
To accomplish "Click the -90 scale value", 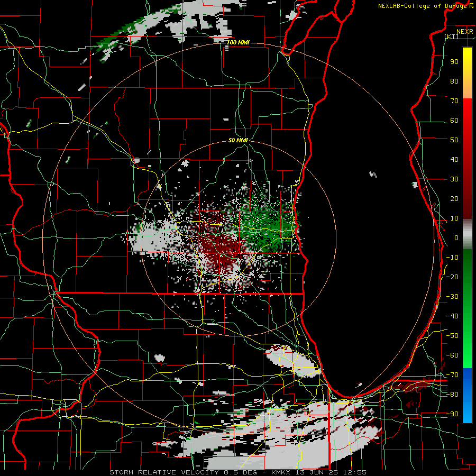I will [x=452, y=414].
